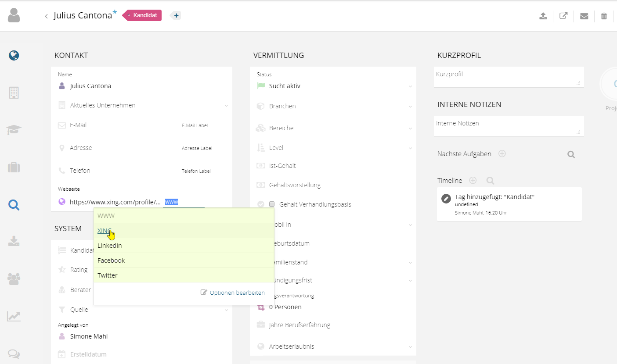
Task: Click the trash delete icon
Action: pos(604,16)
